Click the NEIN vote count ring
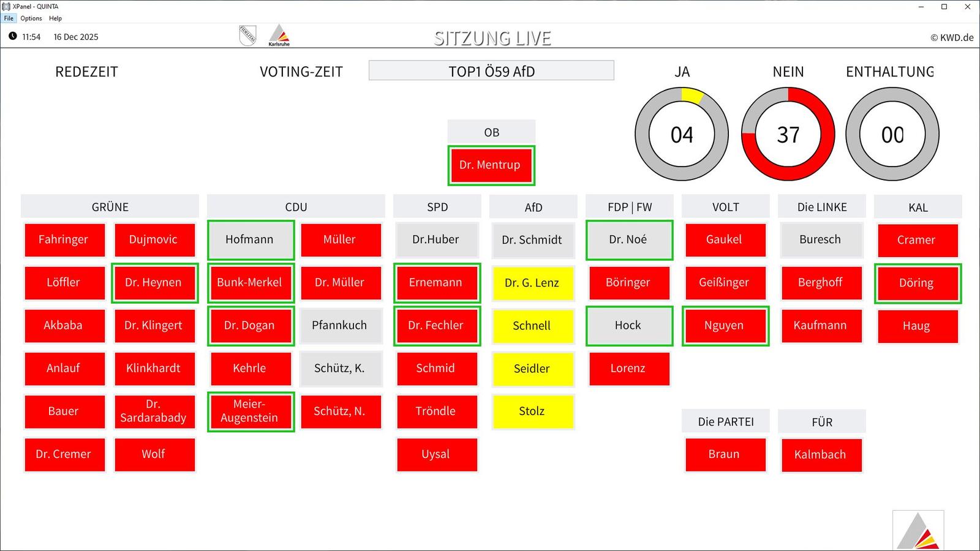The image size is (980, 551). [788, 134]
